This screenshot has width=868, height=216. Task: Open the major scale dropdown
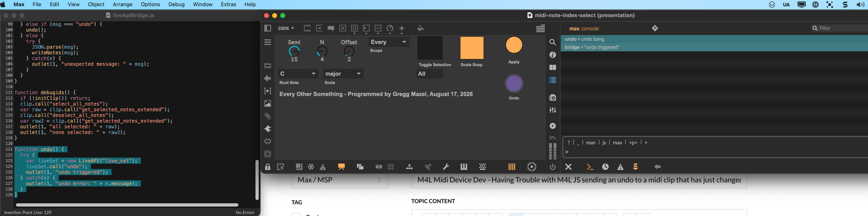(x=343, y=74)
